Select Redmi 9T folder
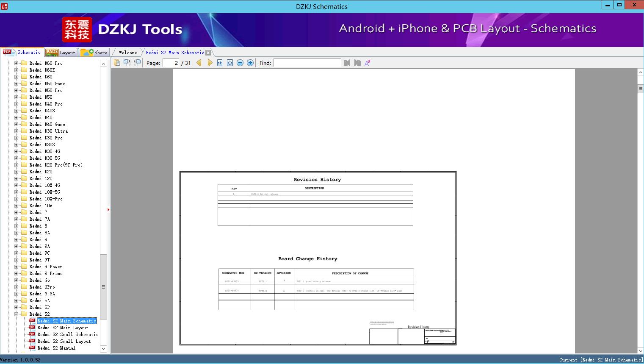The height and width of the screenshot is (364, 644). (x=39, y=260)
